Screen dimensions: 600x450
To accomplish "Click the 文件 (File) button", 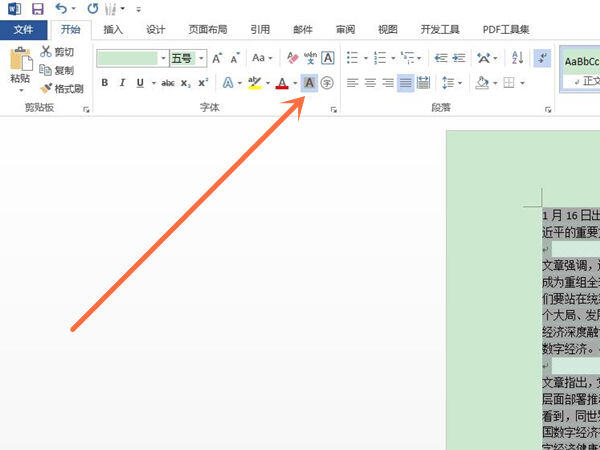I will click(23, 30).
